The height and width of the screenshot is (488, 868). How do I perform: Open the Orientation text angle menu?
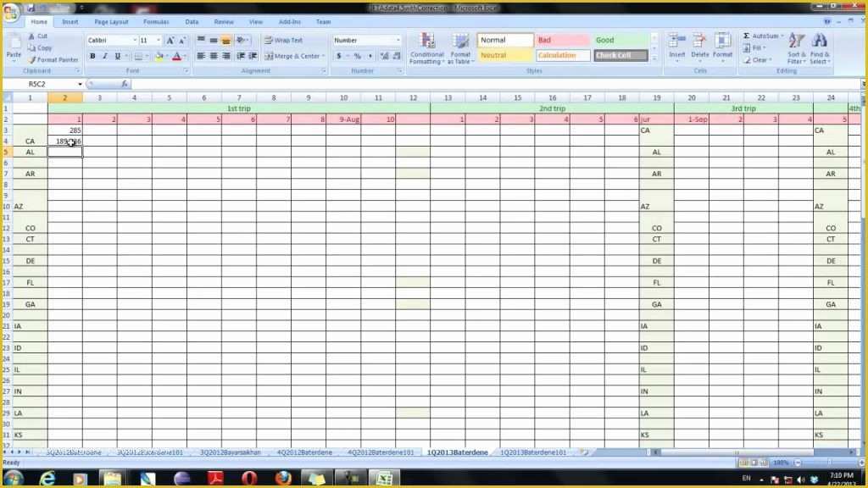pos(242,41)
